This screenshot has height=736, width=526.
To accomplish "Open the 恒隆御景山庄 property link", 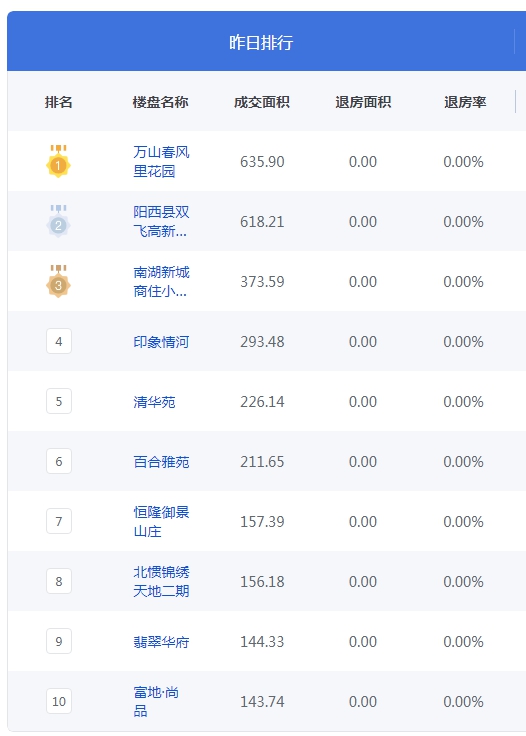I will (161, 521).
